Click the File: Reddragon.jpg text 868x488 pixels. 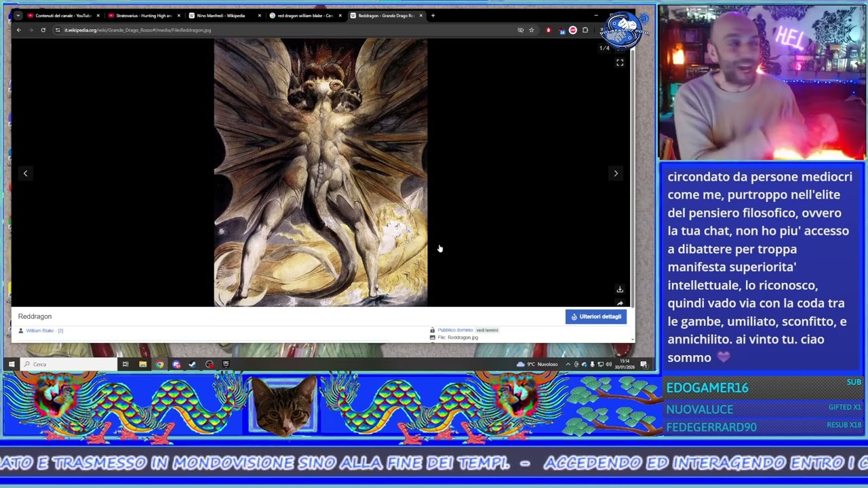click(x=458, y=338)
